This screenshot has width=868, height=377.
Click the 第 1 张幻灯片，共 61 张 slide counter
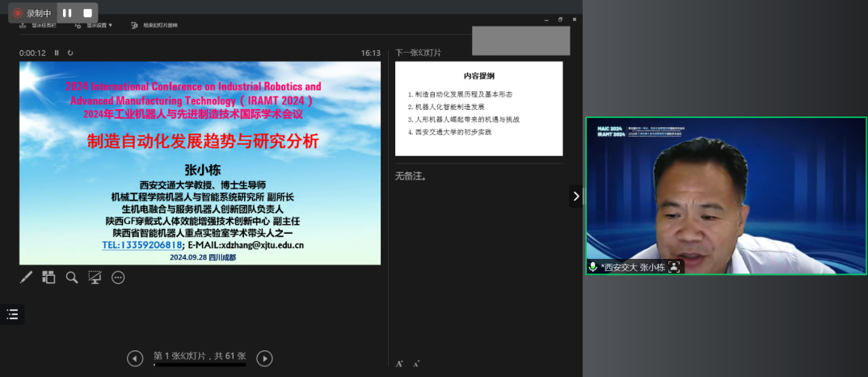coord(200,356)
